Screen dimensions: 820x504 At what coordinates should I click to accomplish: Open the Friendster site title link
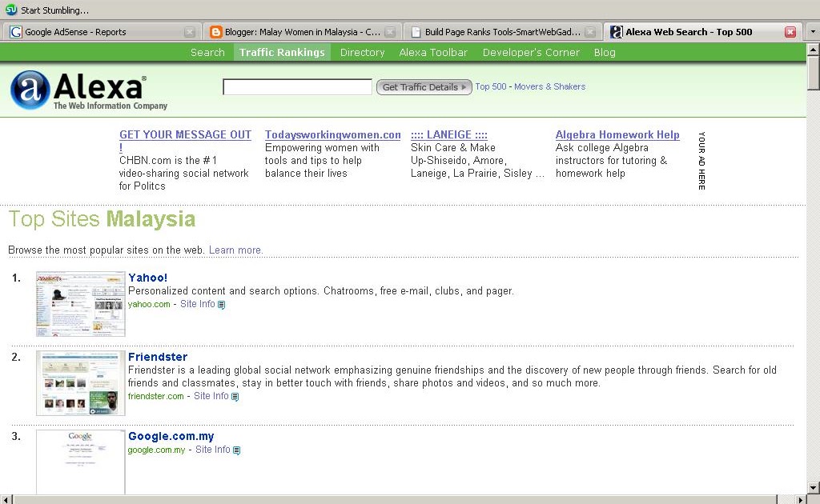click(x=158, y=358)
